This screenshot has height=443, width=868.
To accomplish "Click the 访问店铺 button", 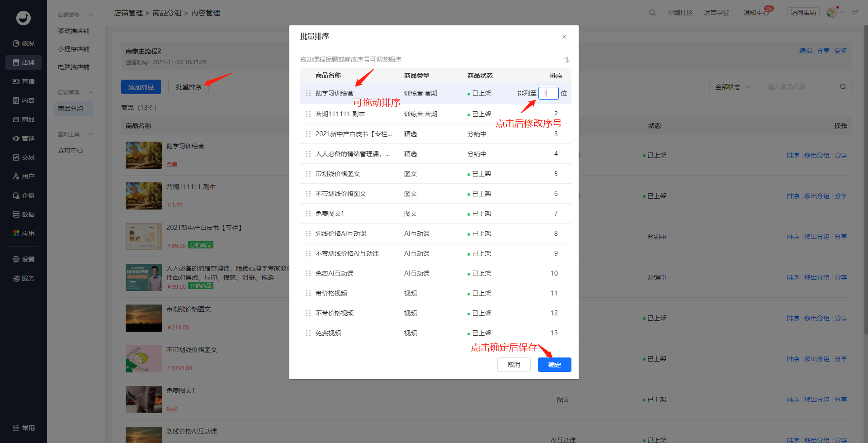I will click(x=803, y=13).
